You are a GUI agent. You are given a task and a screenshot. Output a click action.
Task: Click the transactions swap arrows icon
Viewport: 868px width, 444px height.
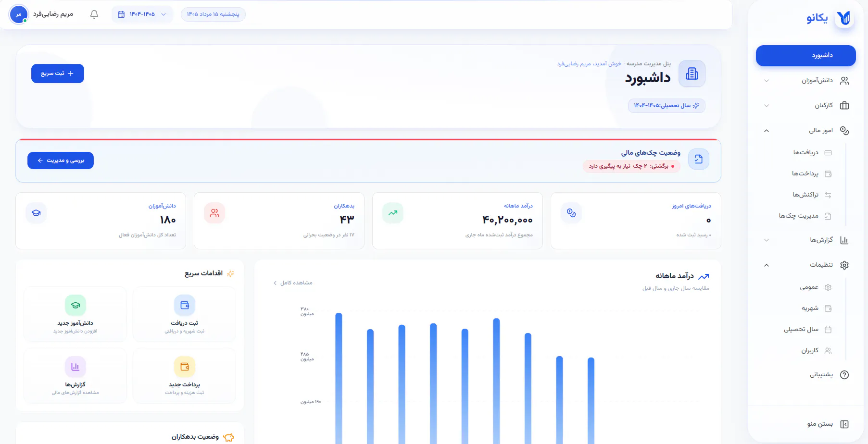pyautogui.click(x=828, y=195)
